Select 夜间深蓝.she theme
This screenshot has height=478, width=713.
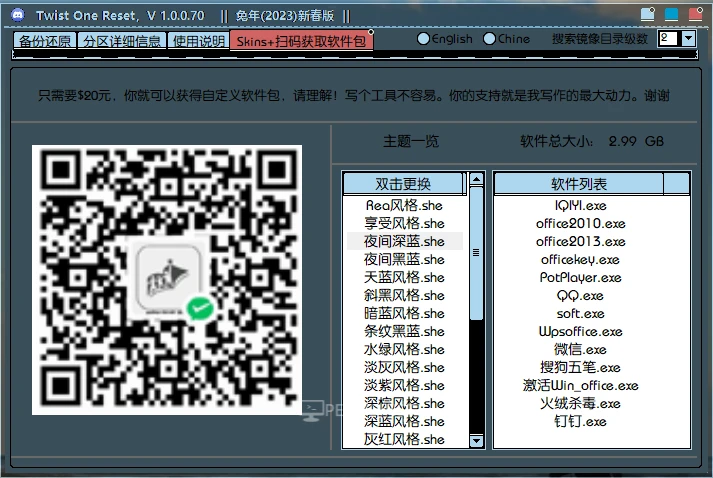404,242
